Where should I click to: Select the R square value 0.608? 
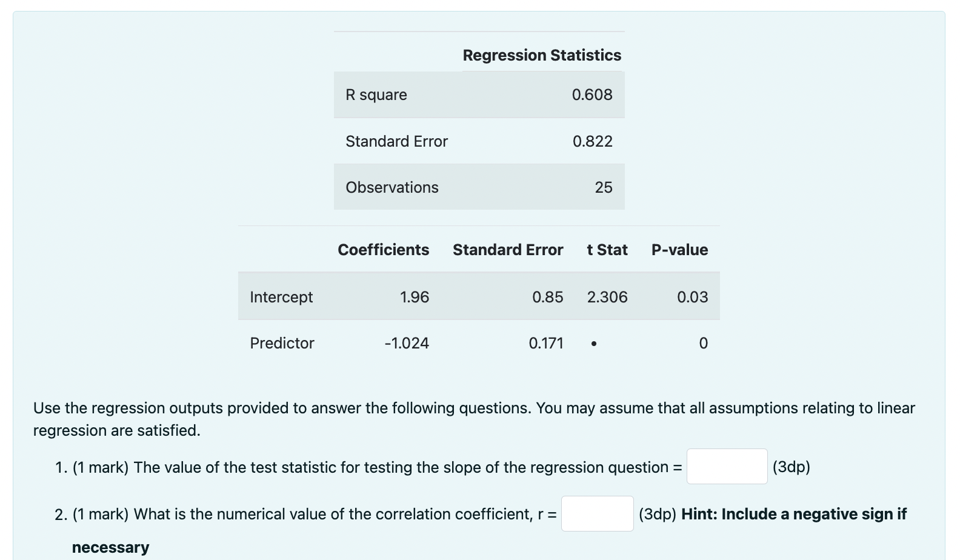point(592,95)
